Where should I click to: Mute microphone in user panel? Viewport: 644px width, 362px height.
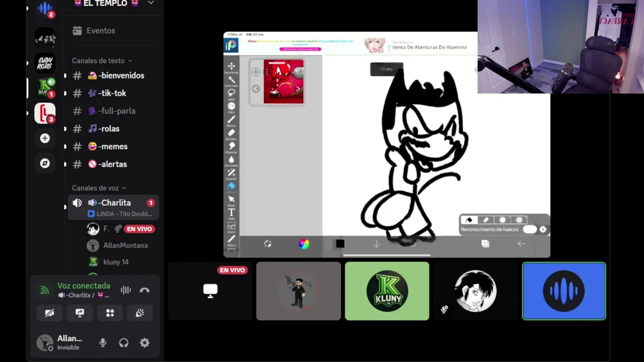click(x=103, y=343)
